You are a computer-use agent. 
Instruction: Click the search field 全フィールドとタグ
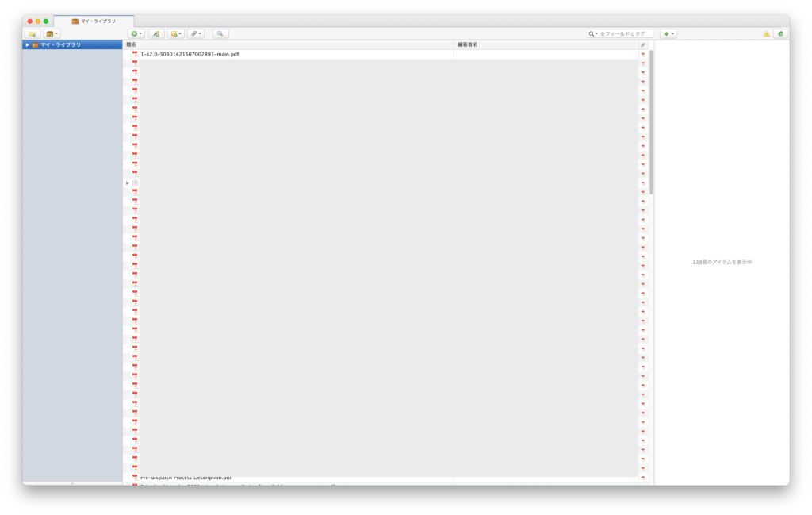625,34
